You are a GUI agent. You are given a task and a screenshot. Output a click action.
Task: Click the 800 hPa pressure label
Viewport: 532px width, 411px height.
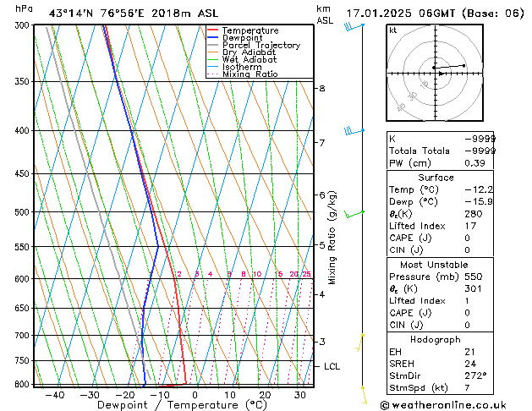(x=24, y=384)
